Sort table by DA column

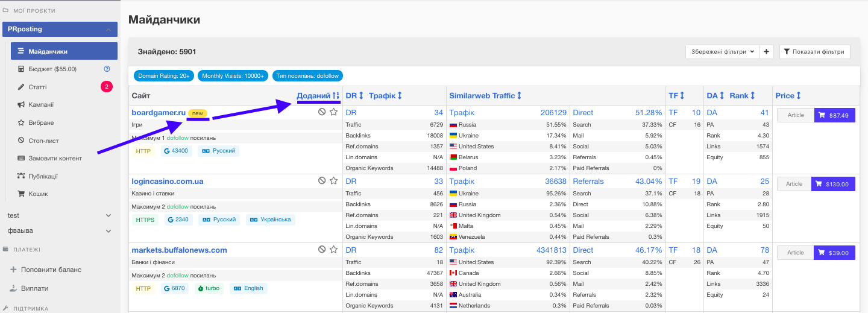coord(715,95)
